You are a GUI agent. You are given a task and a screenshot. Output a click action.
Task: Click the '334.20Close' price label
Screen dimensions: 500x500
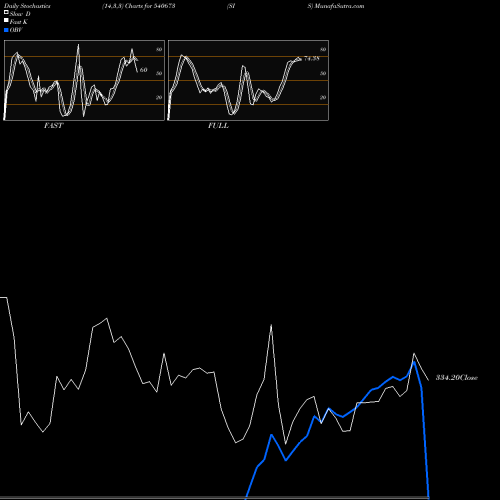pos(457,378)
